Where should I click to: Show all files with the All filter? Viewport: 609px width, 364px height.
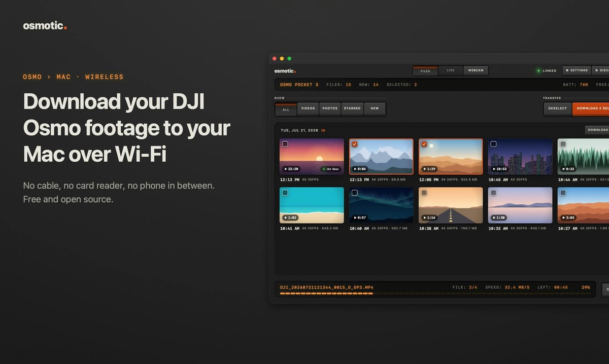pyautogui.click(x=286, y=109)
